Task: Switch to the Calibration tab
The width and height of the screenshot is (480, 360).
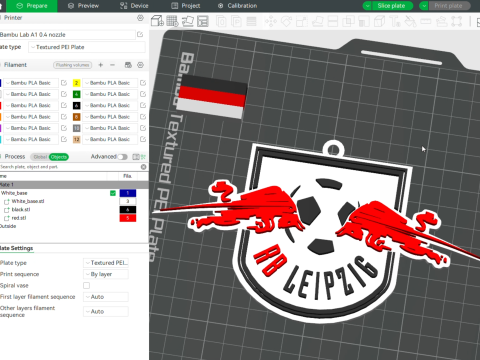Action: click(237, 6)
